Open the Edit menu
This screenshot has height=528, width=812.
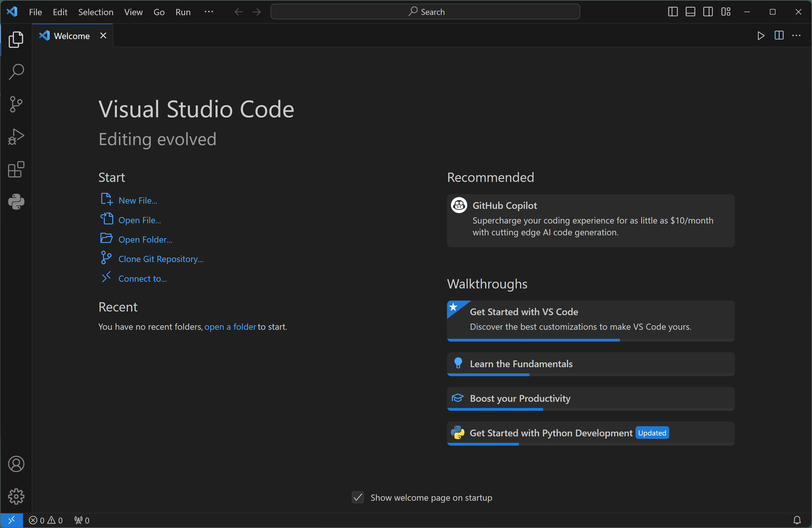[x=60, y=12]
